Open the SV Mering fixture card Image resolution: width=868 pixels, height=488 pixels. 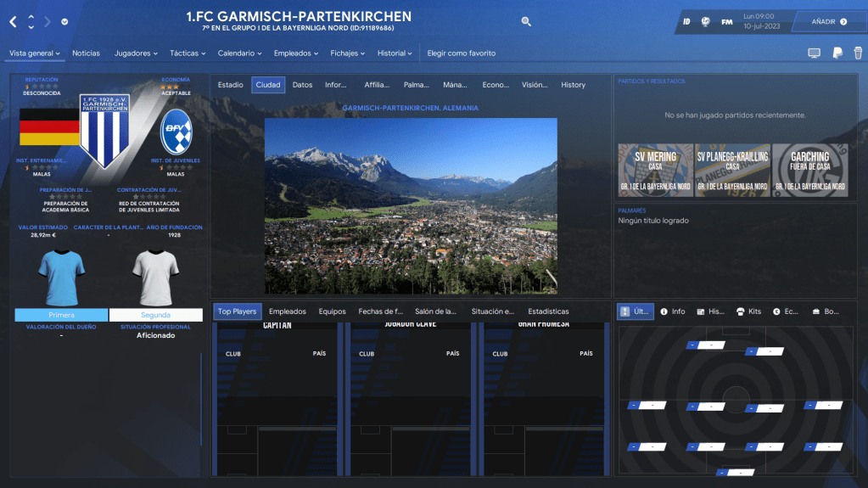pyautogui.click(x=655, y=170)
